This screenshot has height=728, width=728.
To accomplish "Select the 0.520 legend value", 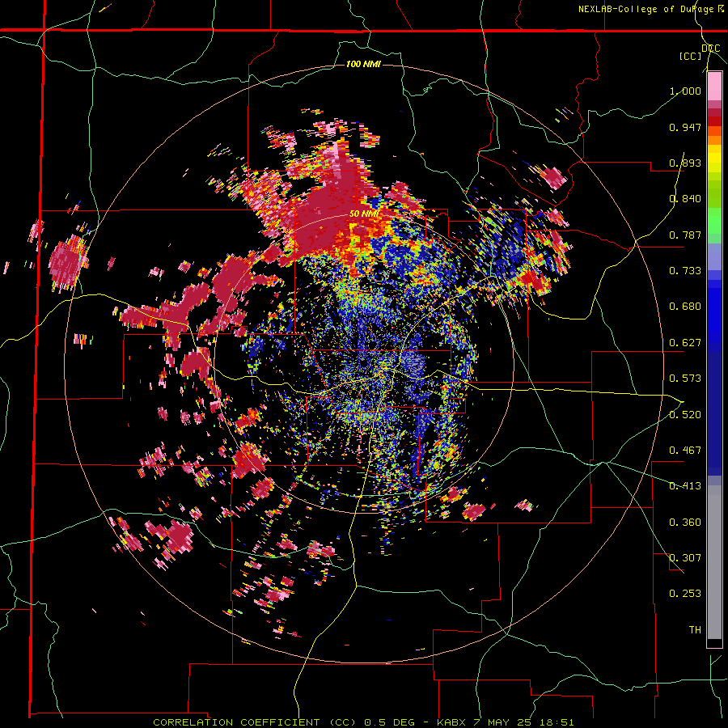I will pyautogui.click(x=685, y=415).
